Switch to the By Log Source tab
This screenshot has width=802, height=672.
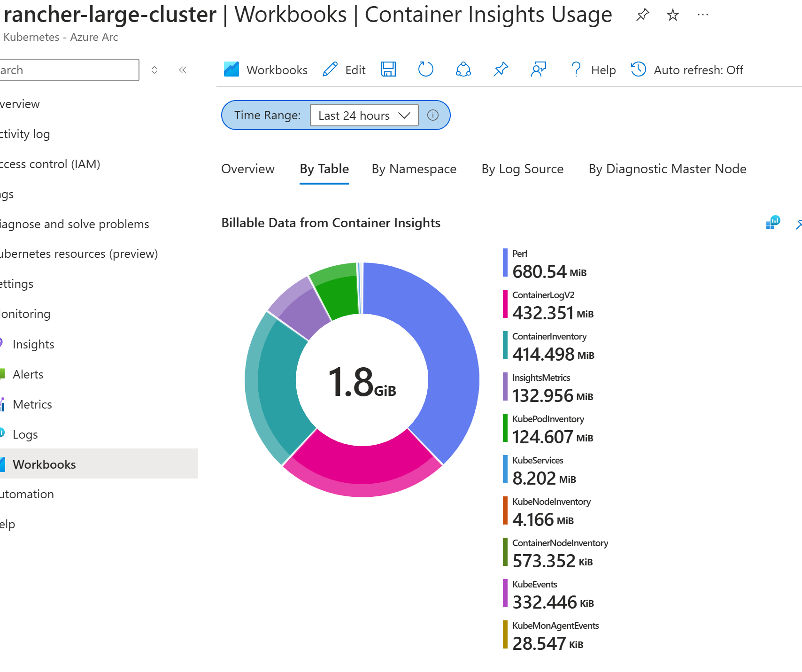point(522,169)
